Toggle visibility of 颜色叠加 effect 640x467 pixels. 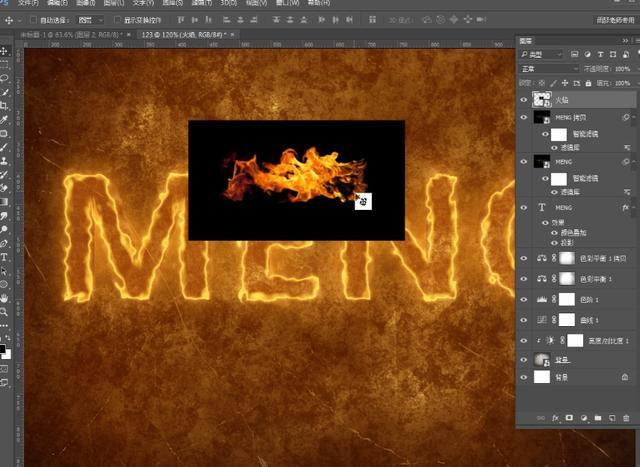click(x=554, y=233)
